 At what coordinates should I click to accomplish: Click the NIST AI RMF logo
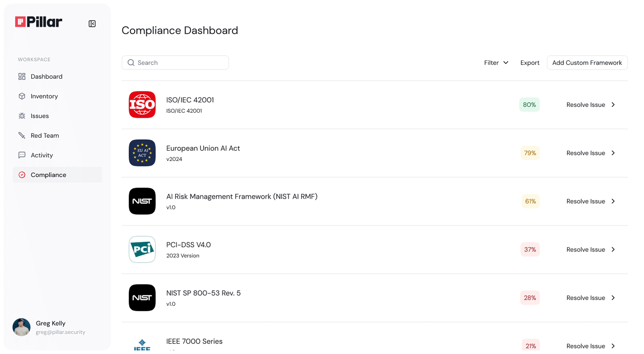pyautogui.click(x=142, y=201)
